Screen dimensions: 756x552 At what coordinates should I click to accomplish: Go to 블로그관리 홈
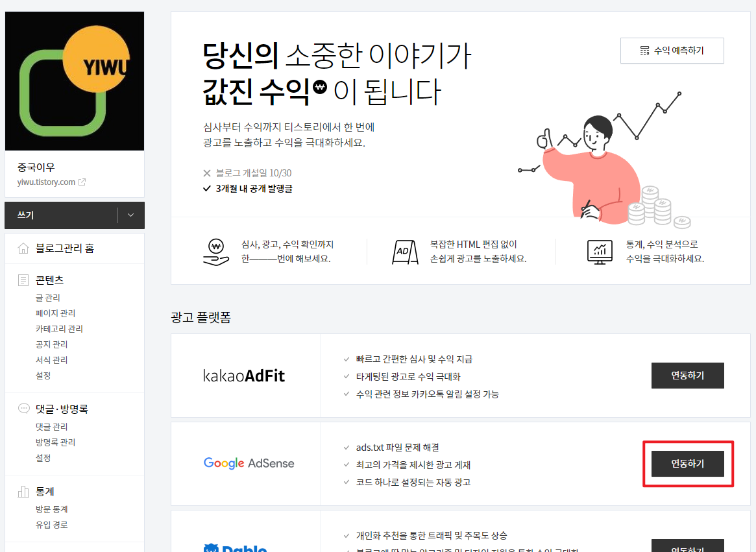65,248
